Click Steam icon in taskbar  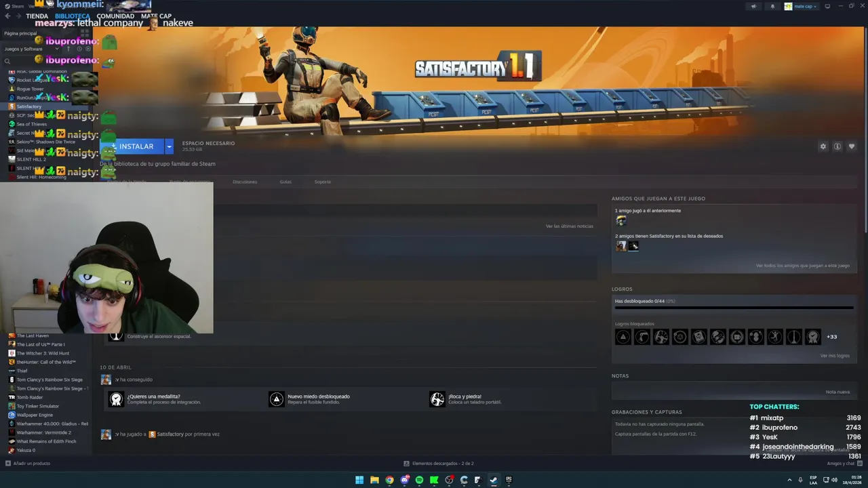[x=494, y=480]
